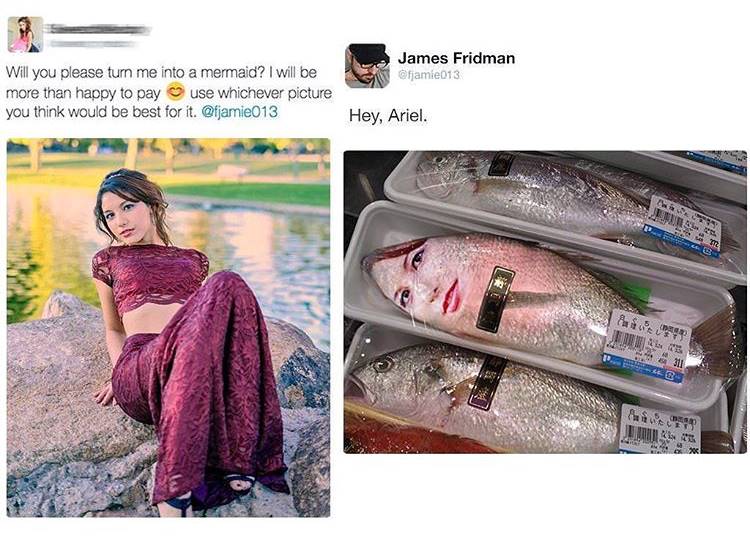This screenshot has height=543, width=750.
Task: Click the black sticker on the bottom fish
Action: click(488, 383)
